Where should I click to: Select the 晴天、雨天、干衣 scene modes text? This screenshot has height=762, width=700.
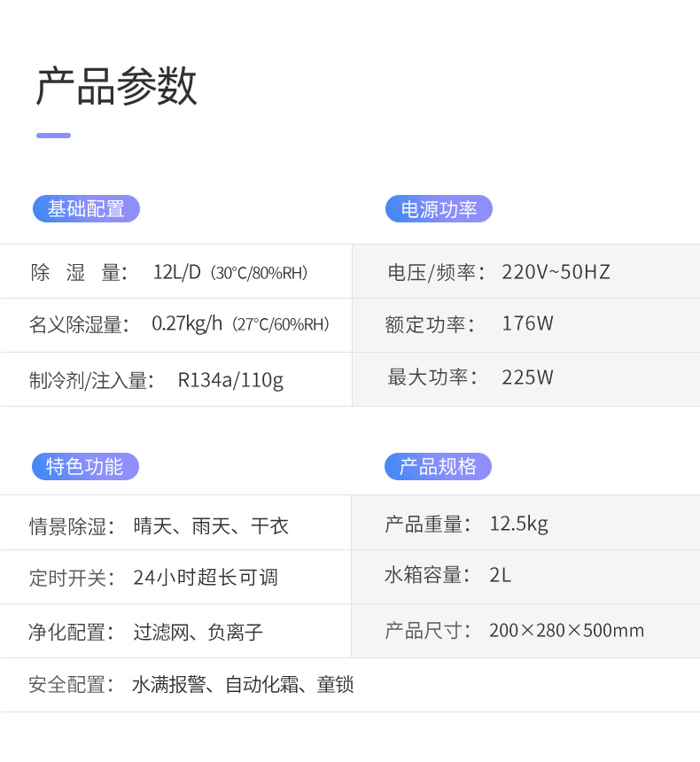coord(211,526)
